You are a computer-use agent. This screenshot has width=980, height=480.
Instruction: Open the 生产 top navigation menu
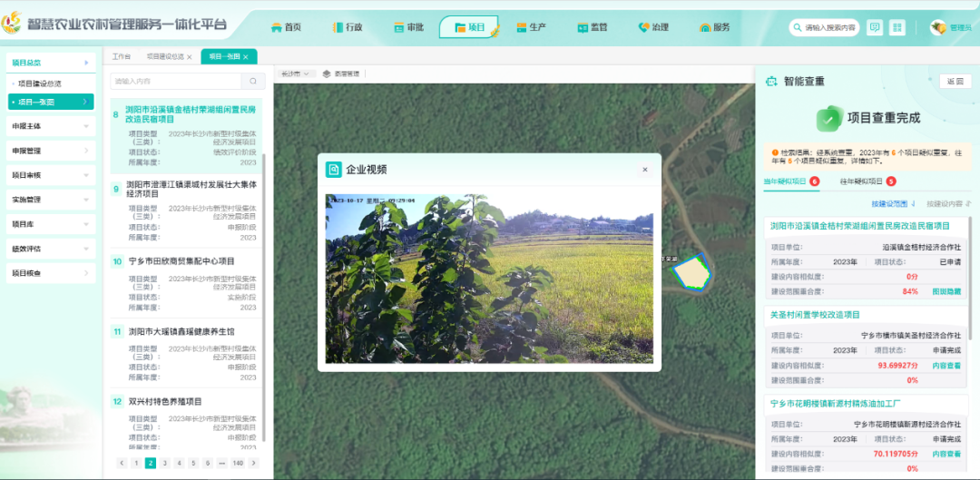[x=531, y=27]
